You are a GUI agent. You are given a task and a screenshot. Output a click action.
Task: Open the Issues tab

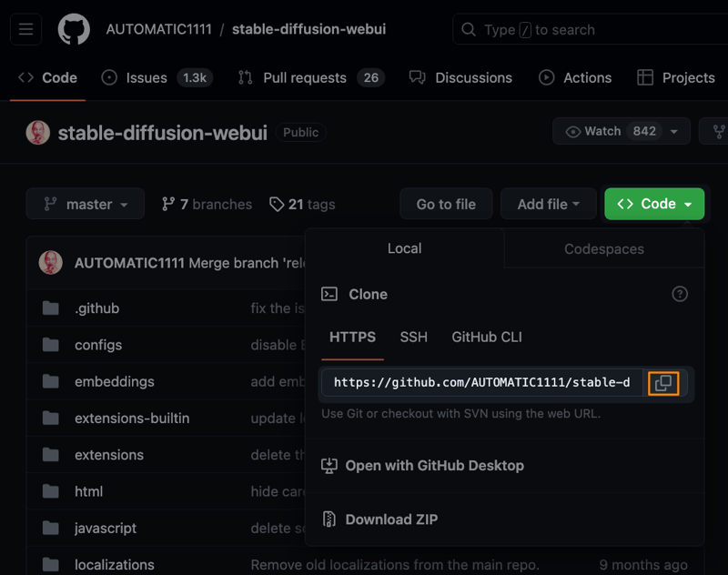pos(157,77)
